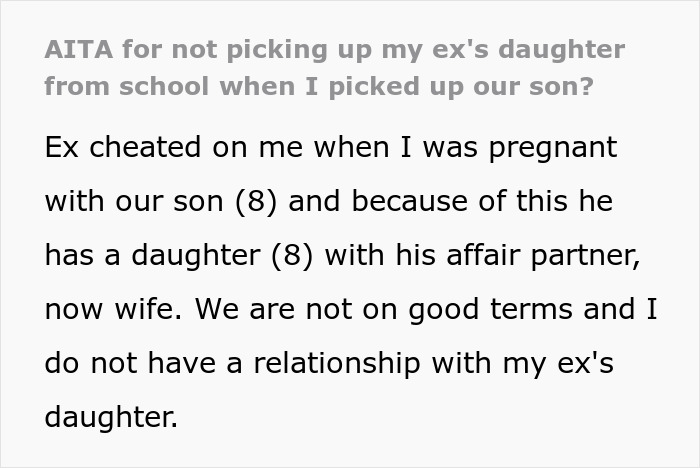Click the final word "daughter." of the paragraph

click(111, 416)
